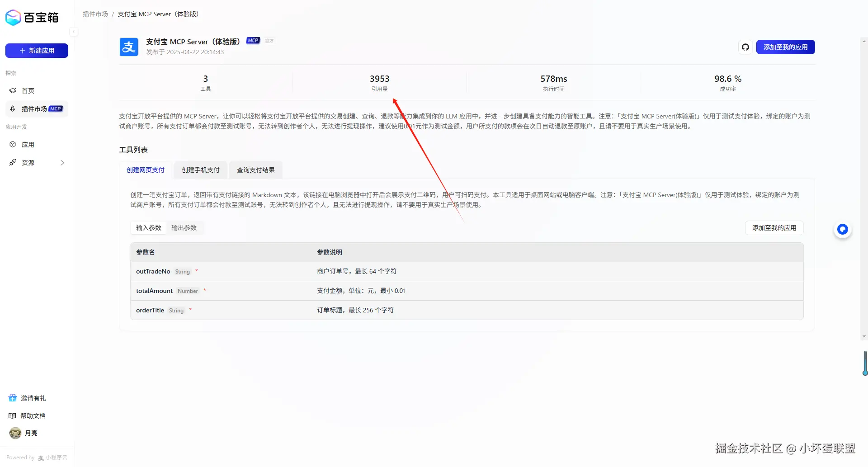Click the 资源 resources icon
The height and width of the screenshot is (467, 868).
tap(13, 162)
